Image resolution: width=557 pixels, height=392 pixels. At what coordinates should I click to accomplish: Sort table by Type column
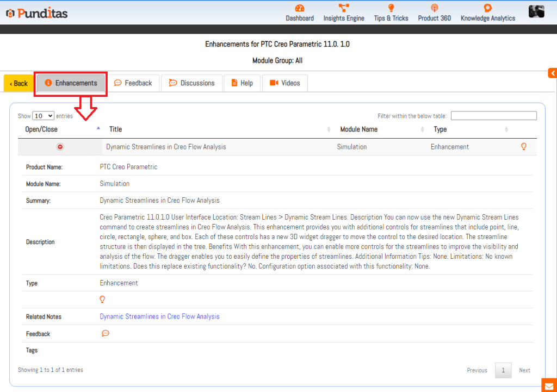(471, 129)
